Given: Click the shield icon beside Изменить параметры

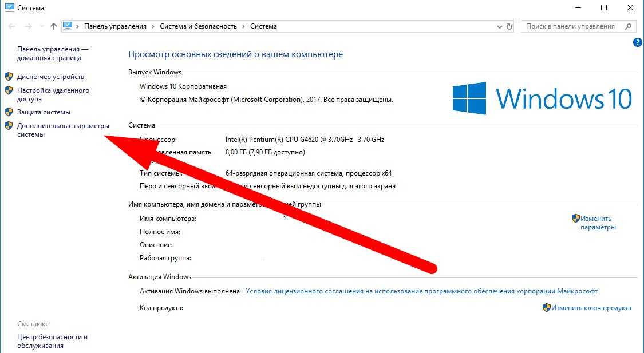Looking at the screenshot, I should [575, 219].
